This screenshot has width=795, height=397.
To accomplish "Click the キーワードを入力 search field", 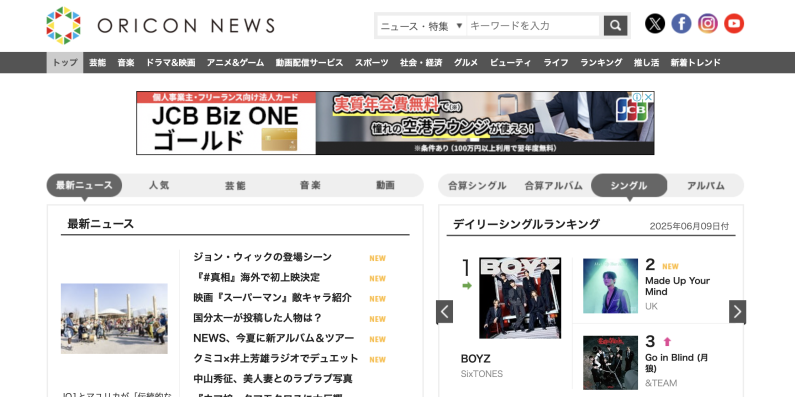I will pyautogui.click(x=533, y=26).
